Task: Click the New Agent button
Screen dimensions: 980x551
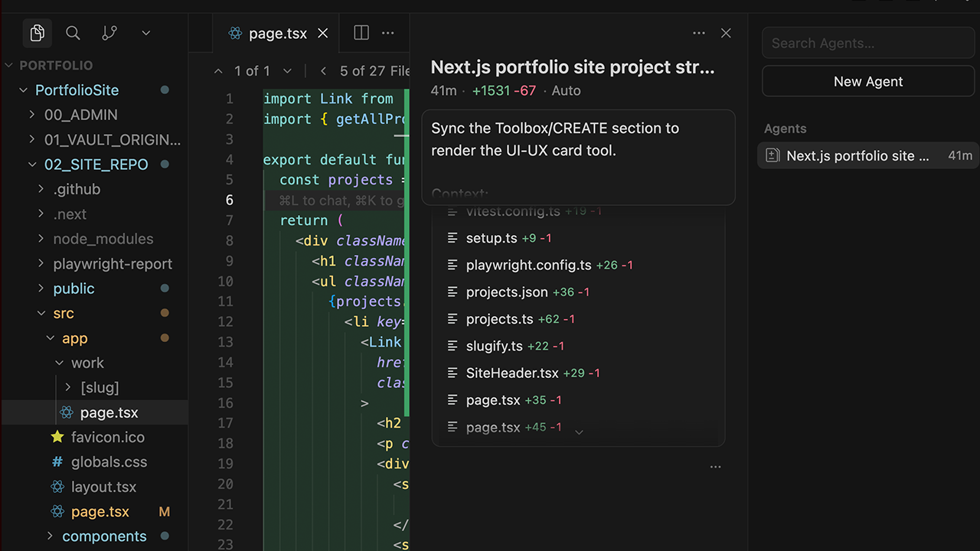Action: click(867, 81)
